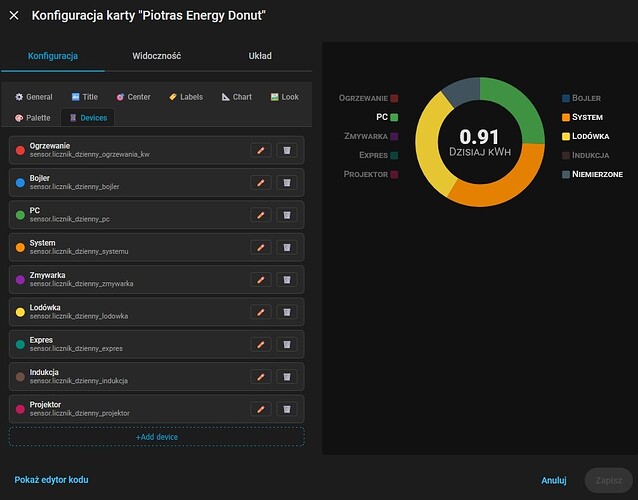Screen dimensions: 638x500
Task: Switch to the Konfiguracja tab
Action: [53, 56]
